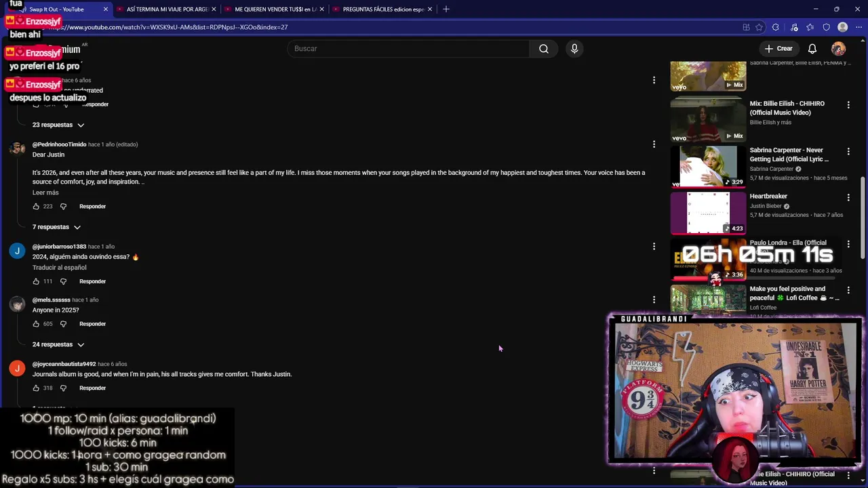868x488 pixels.
Task: Switch to ME QUIEREN VENDER TUSSI tab
Action: 274,9
